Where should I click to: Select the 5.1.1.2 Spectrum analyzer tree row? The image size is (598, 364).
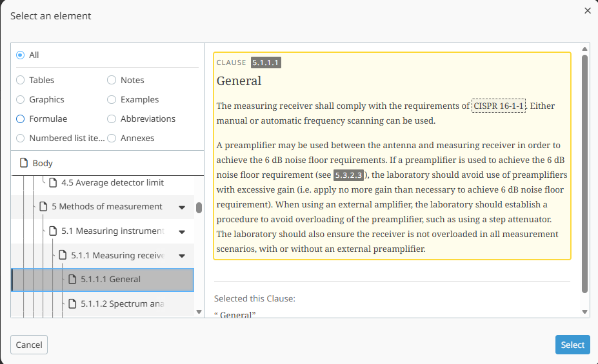(x=103, y=304)
